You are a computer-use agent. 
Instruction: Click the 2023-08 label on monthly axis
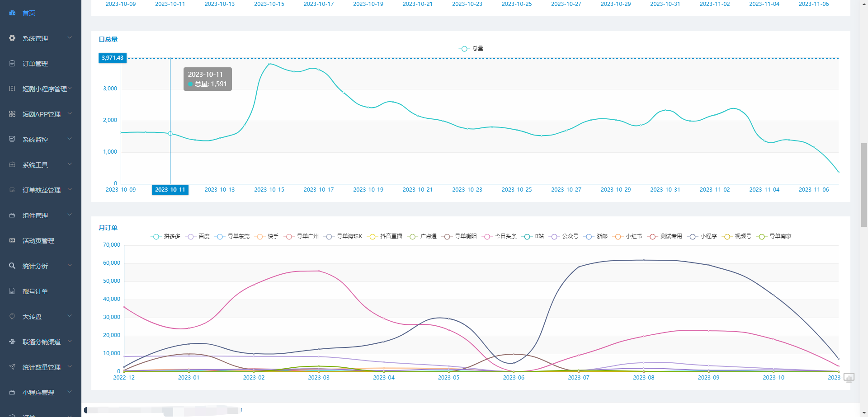(x=643, y=378)
